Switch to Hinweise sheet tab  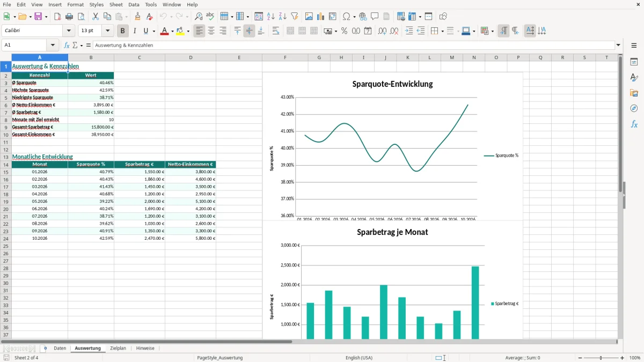tap(145, 349)
